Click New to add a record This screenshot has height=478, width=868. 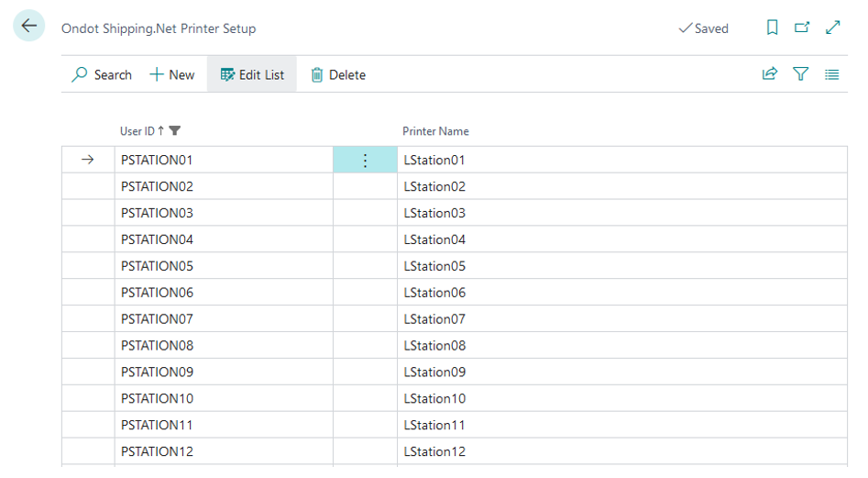(172, 75)
